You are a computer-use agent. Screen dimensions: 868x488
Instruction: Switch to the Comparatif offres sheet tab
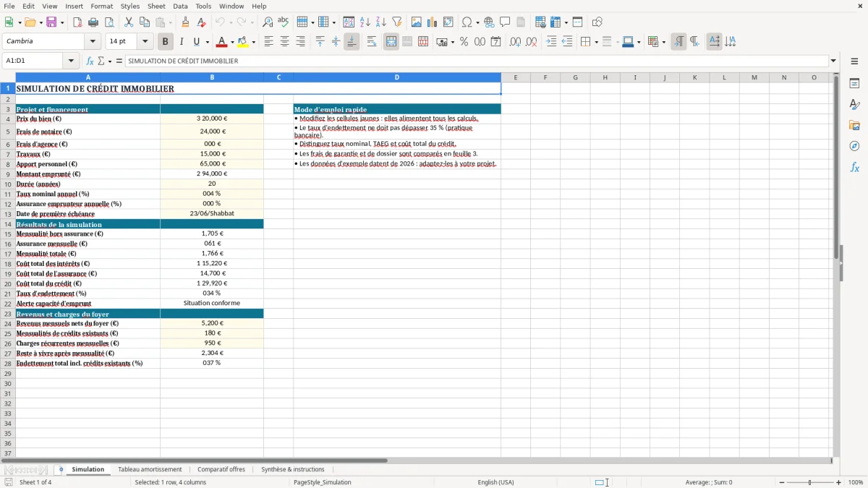pyautogui.click(x=221, y=469)
